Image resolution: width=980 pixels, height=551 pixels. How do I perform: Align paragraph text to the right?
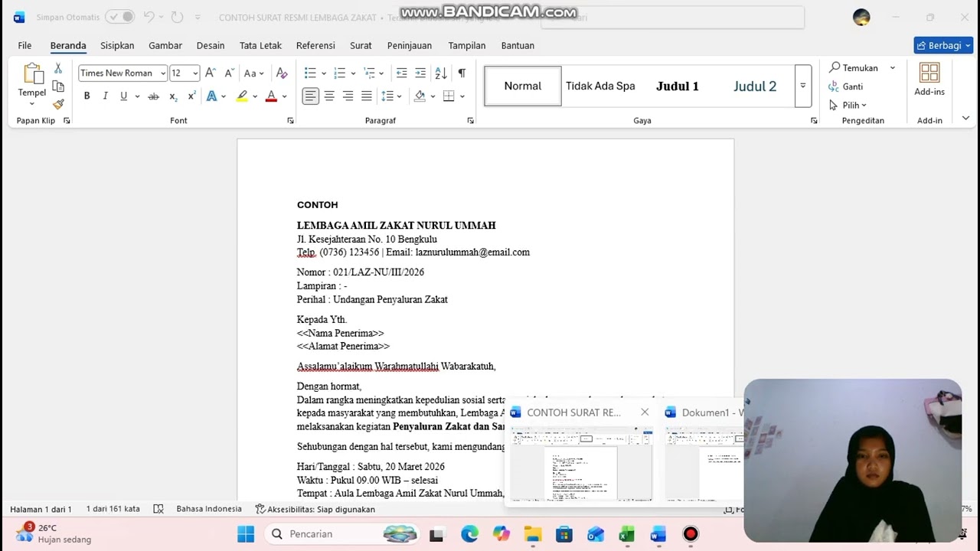tap(348, 96)
